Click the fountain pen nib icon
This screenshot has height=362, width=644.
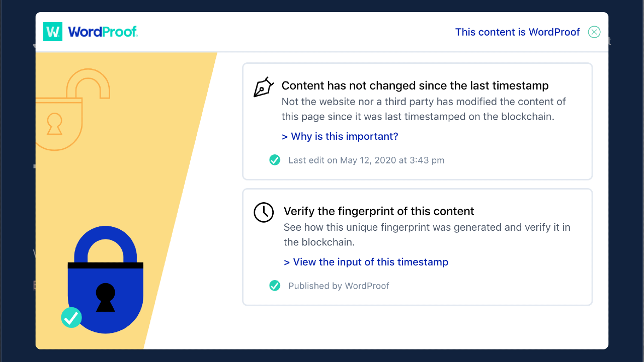[264, 87]
